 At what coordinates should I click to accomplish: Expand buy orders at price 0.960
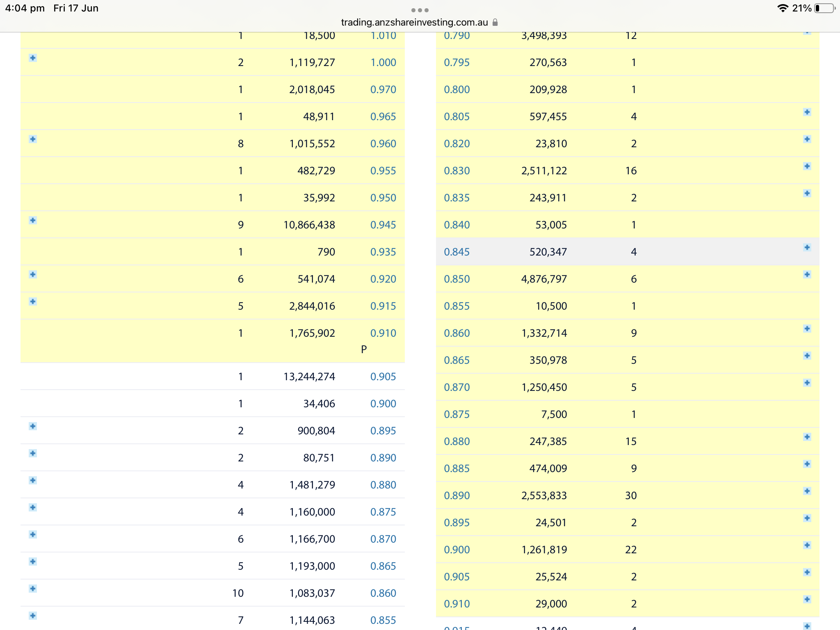[x=33, y=139]
